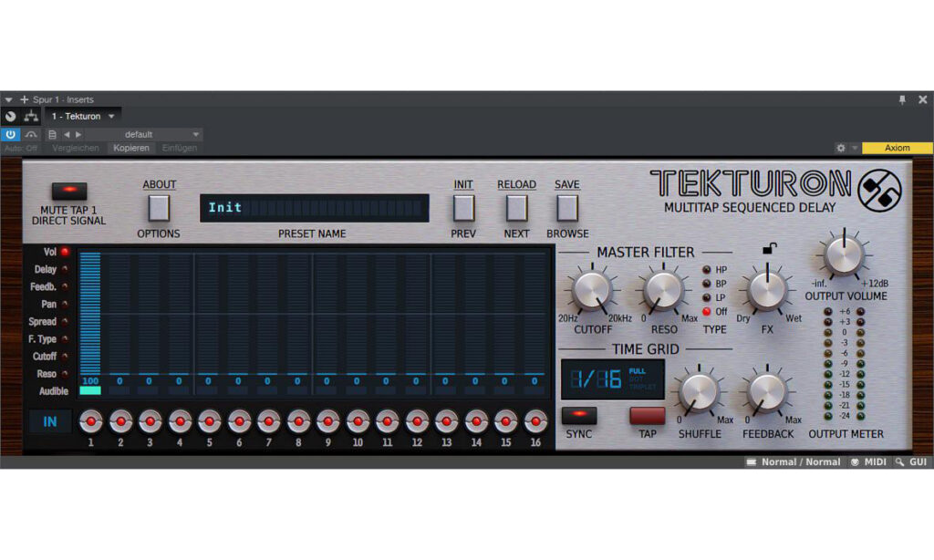Screen dimensions: 934x560
Task: Select Off filter type
Action: 707,312
